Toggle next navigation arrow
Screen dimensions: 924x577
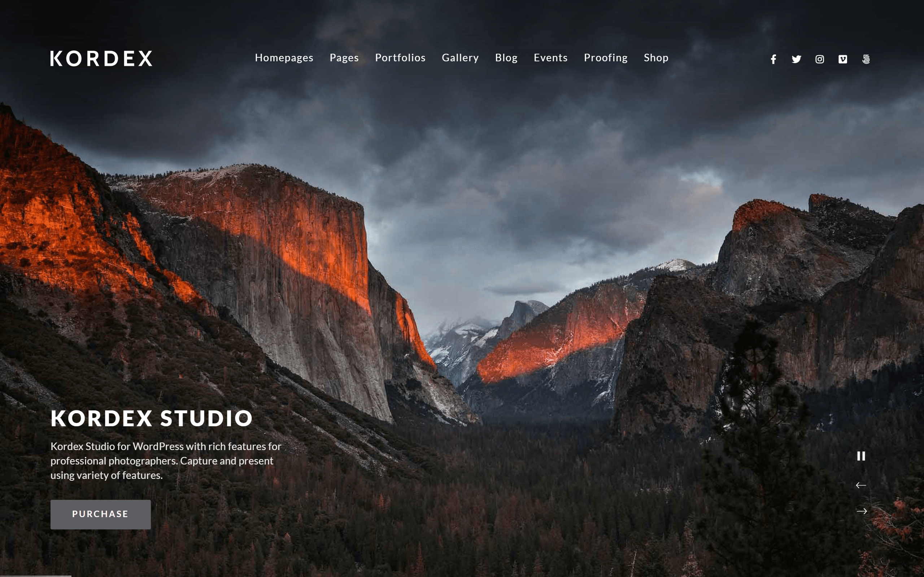point(862,511)
